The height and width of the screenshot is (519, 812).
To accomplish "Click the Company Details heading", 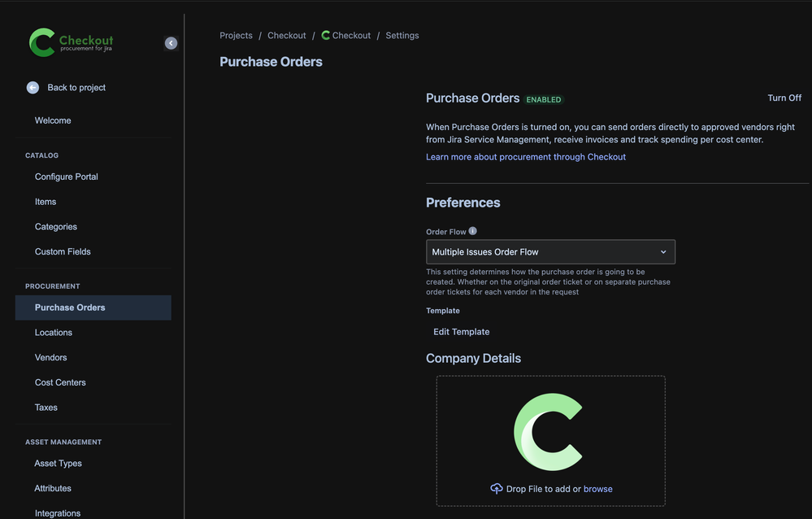I will pos(473,358).
